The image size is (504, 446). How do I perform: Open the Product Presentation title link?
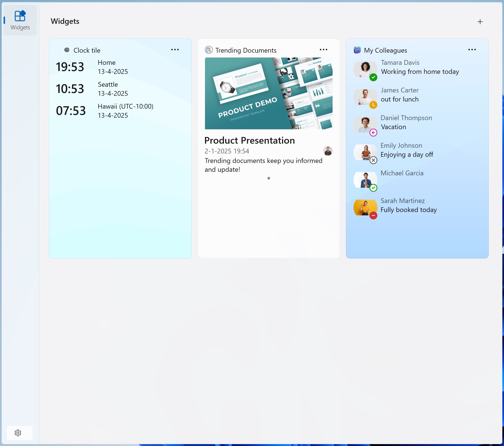point(250,140)
